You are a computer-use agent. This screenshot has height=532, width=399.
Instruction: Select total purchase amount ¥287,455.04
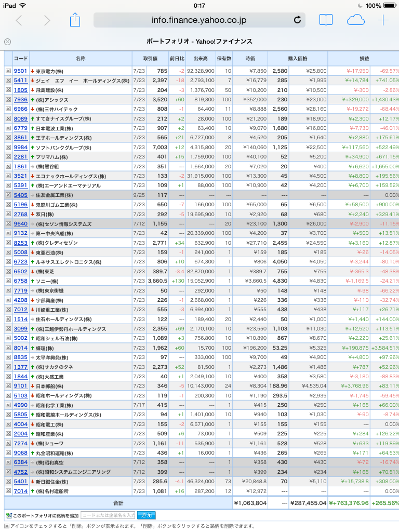point(309,503)
